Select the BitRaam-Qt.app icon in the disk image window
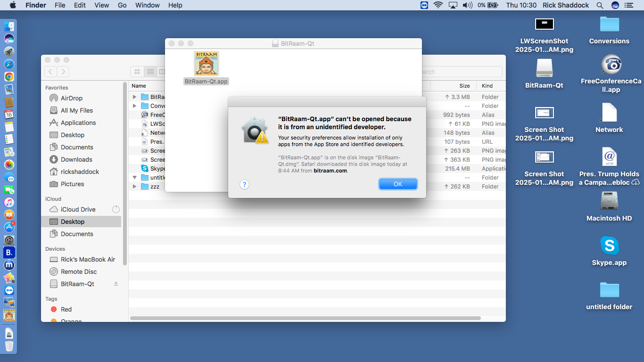 tap(206, 64)
